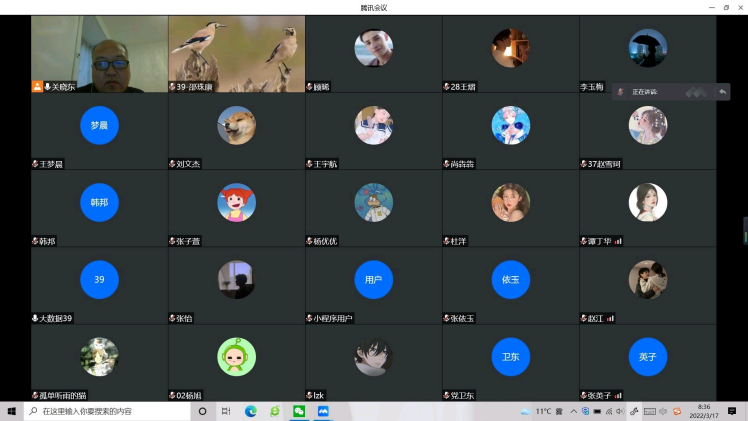Launch Microsoft Edge from the taskbar

point(251,411)
